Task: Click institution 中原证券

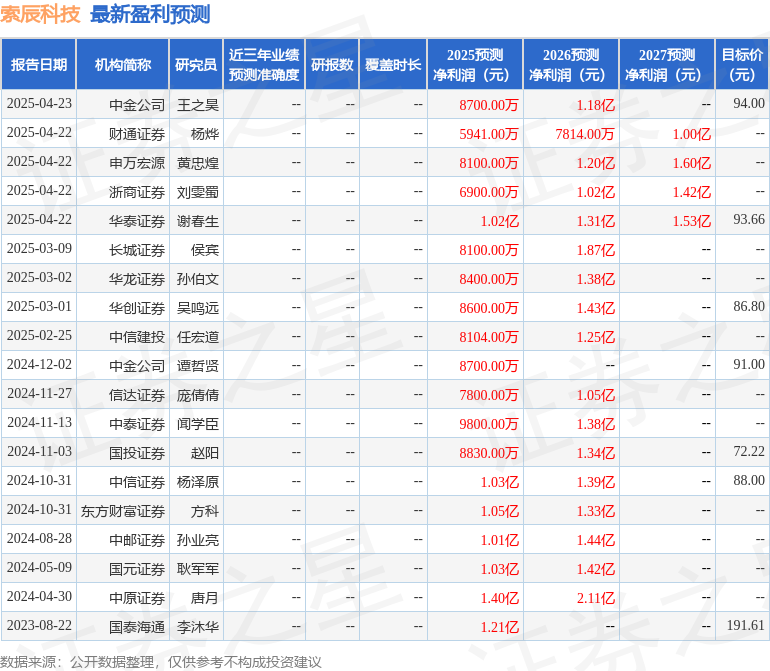Action: coord(137,598)
